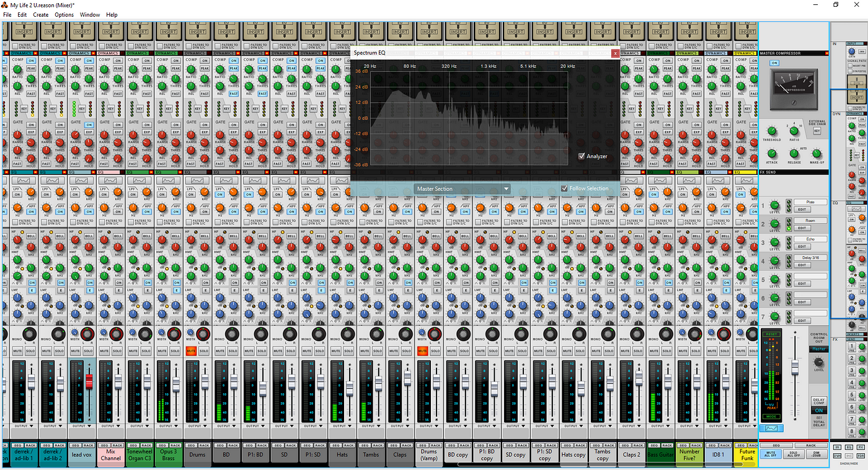Image resolution: width=868 pixels, height=470 pixels.
Task: Open the Help menu
Action: (x=112, y=14)
